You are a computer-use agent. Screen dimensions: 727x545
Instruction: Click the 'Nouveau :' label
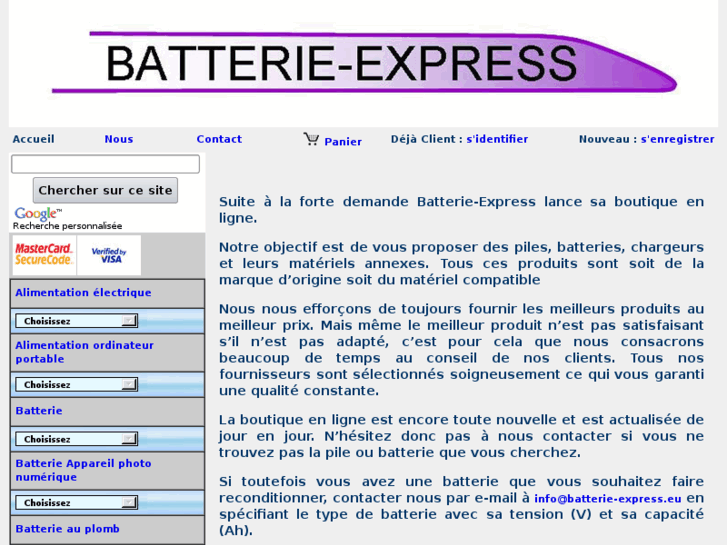608,139
